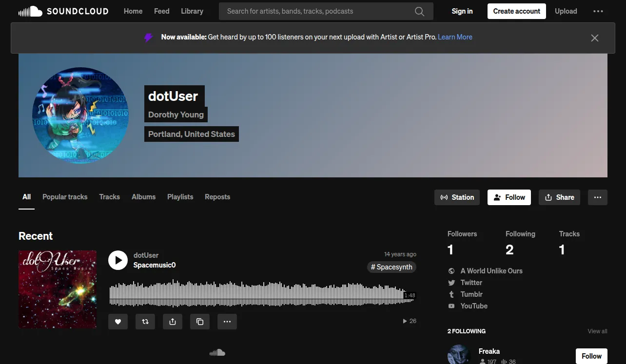Viewport: 626px width, 364px height.
Task: Click the #Spacesynth tag
Action: coord(391,267)
